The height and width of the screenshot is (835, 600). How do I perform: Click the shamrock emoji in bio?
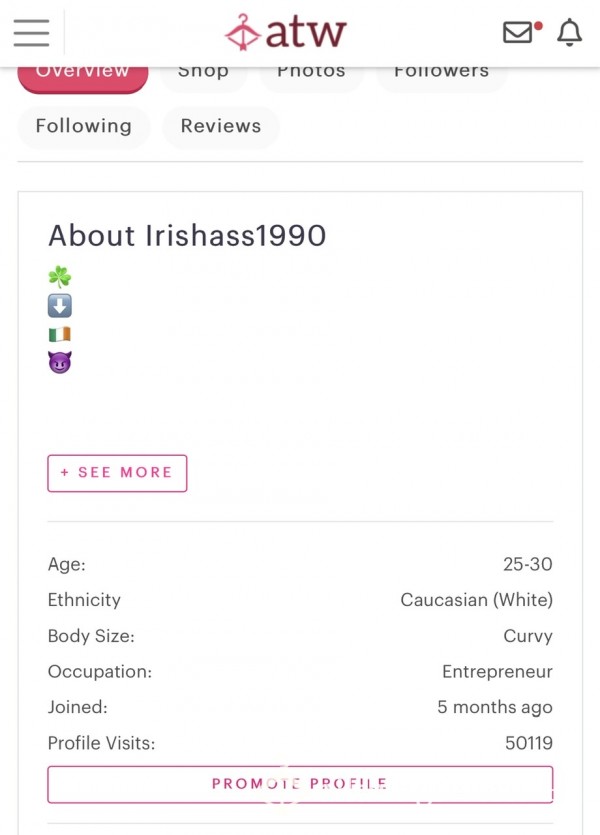pos(60,277)
